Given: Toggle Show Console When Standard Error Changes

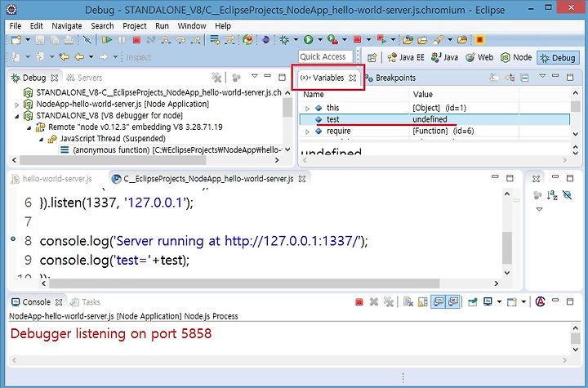Looking at the screenshot, I should click(x=453, y=302).
